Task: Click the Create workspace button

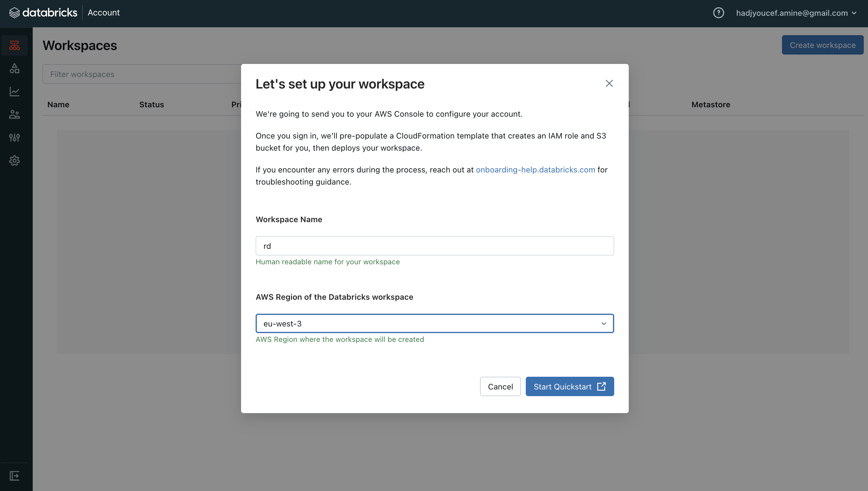Action: tap(823, 45)
